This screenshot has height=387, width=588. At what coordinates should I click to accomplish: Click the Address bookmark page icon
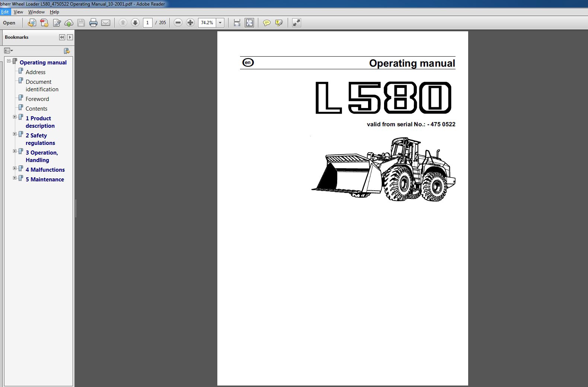21,71
